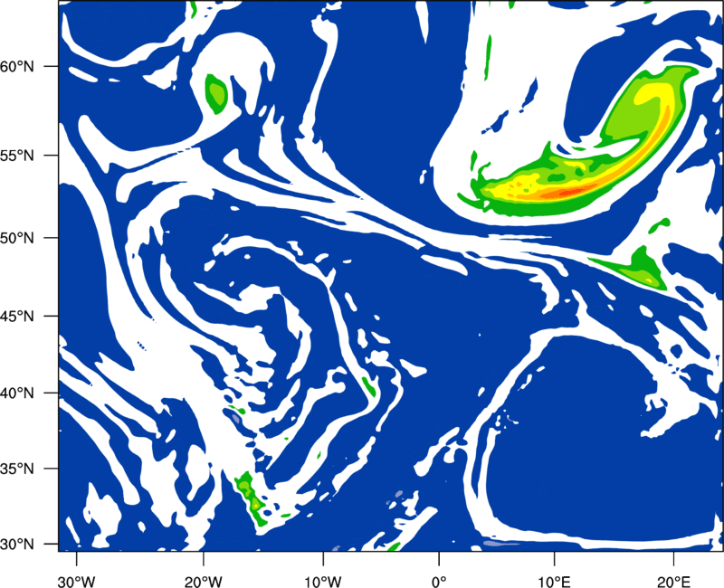Click the 60°N latitude label
The width and height of the screenshot is (724, 588).
(17, 67)
